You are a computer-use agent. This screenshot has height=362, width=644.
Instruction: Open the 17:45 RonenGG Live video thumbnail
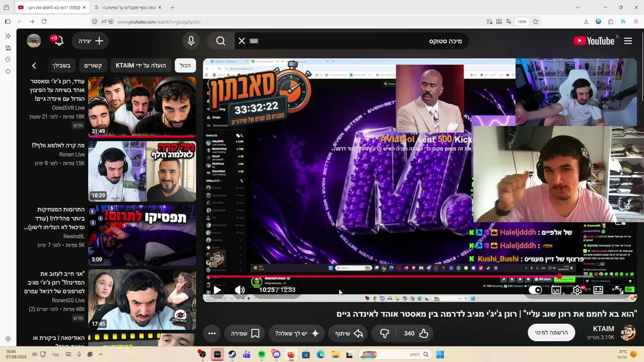pyautogui.click(x=142, y=300)
